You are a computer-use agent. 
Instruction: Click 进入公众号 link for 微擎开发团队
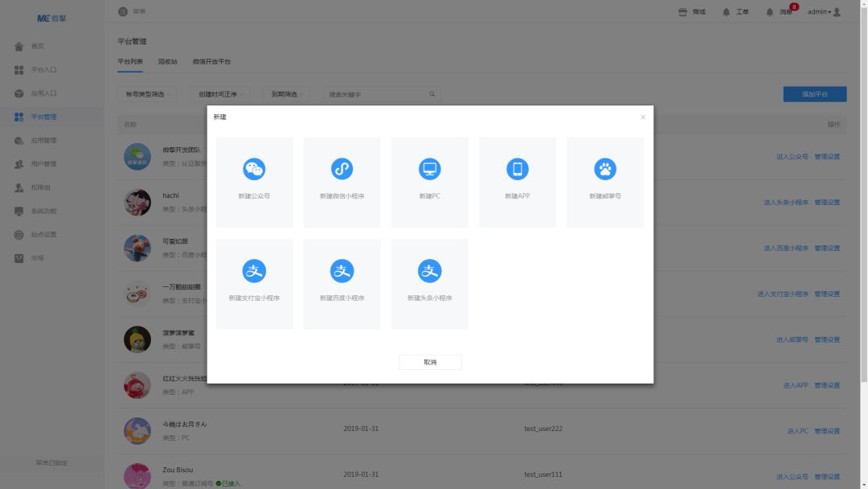pyautogui.click(x=792, y=157)
